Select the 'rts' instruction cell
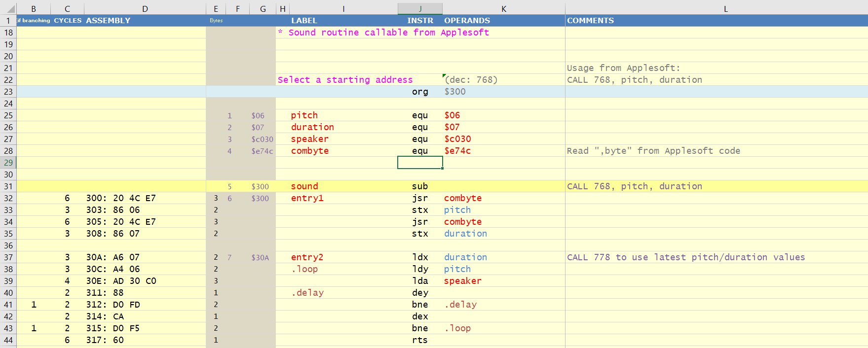Screen dimensions: 868x348 coord(420,340)
